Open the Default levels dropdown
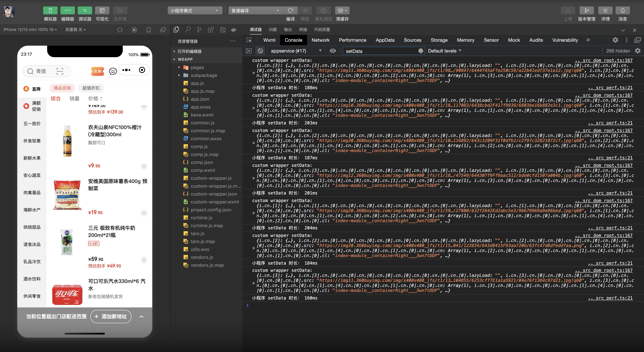Viewport: 644px width, 352px height. pyautogui.click(x=444, y=51)
